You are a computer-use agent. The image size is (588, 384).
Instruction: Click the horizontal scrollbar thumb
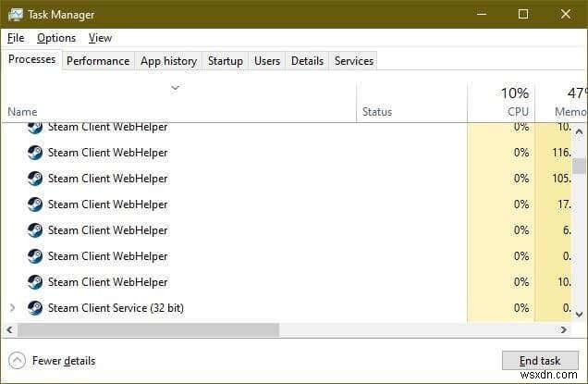click(x=149, y=330)
